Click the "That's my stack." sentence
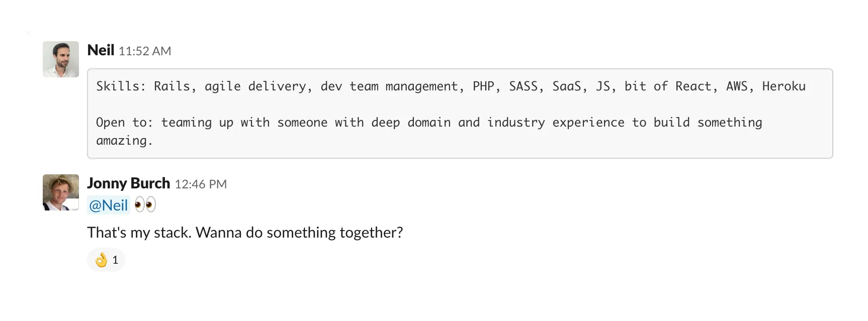The height and width of the screenshot is (321, 868). 139,233
